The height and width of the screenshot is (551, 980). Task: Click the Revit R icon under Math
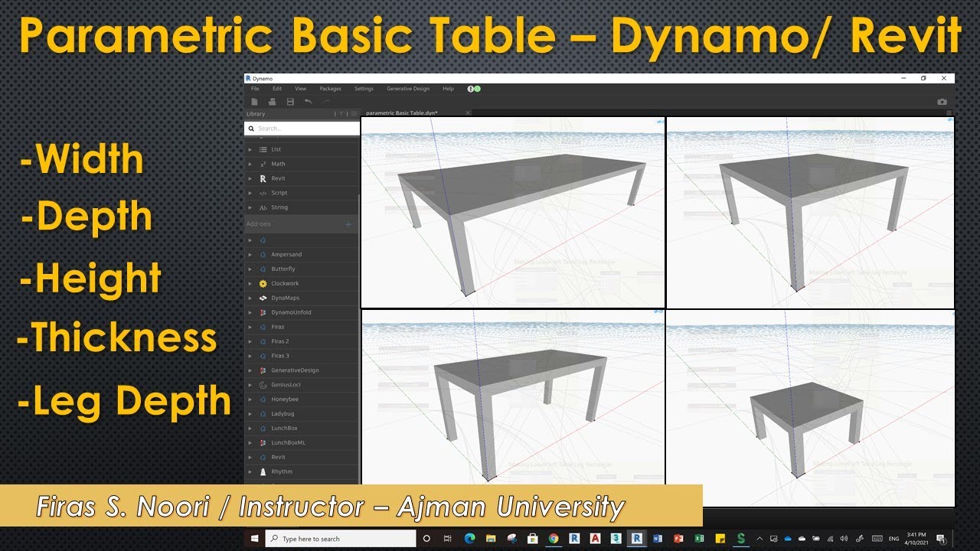(x=263, y=178)
